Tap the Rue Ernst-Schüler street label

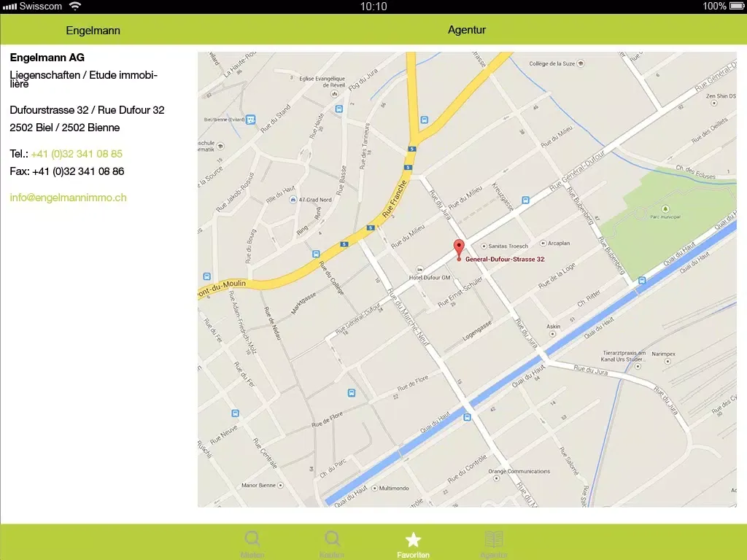pos(460,292)
